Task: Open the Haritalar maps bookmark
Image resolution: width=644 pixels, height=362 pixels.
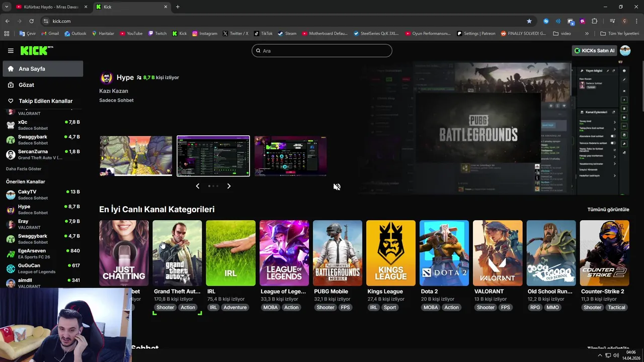Action: pos(103,34)
